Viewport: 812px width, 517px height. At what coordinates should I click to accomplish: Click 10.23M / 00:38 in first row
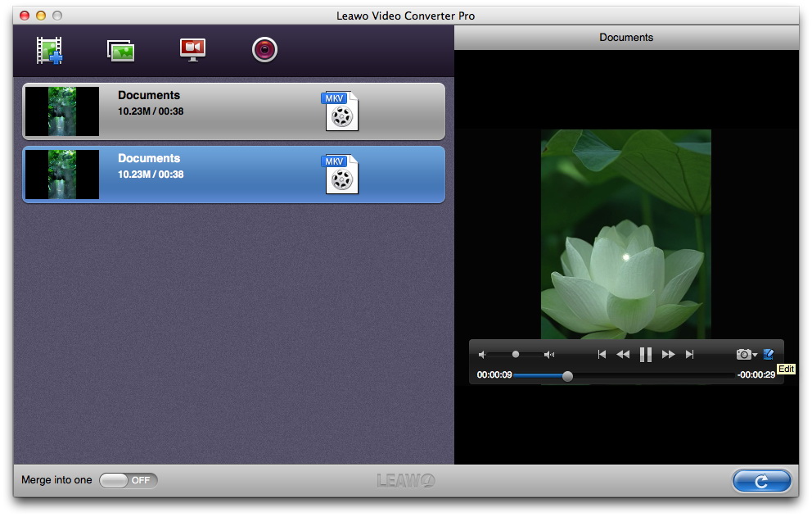click(x=151, y=111)
